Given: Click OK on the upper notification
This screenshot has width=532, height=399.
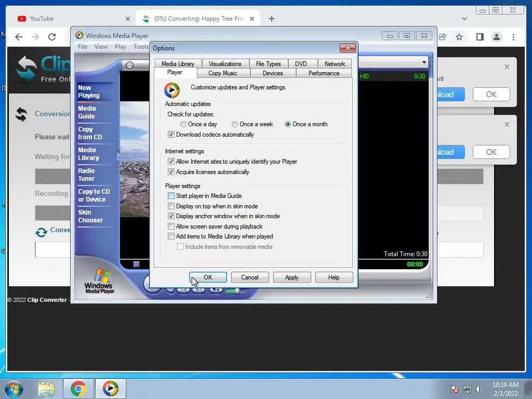Looking at the screenshot, I should pos(491,95).
